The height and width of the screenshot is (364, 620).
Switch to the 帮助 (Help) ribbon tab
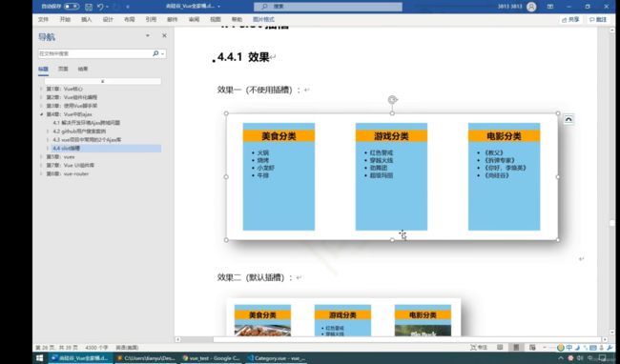click(237, 19)
